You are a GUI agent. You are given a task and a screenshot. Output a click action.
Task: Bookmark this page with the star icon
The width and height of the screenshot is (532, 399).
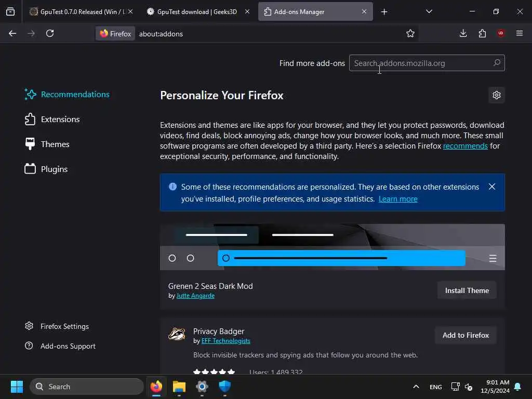[410, 33]
